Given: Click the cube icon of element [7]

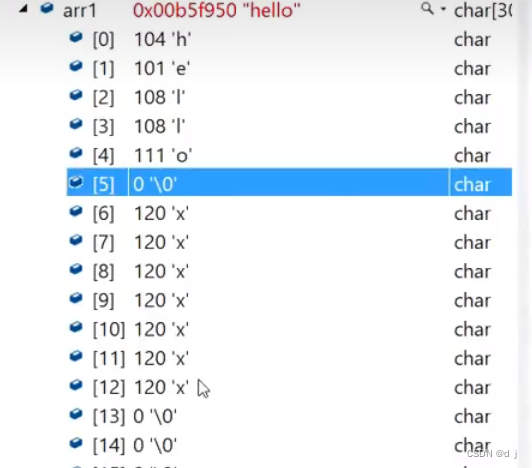Looking at the screenshot, I should coord(76,240).
